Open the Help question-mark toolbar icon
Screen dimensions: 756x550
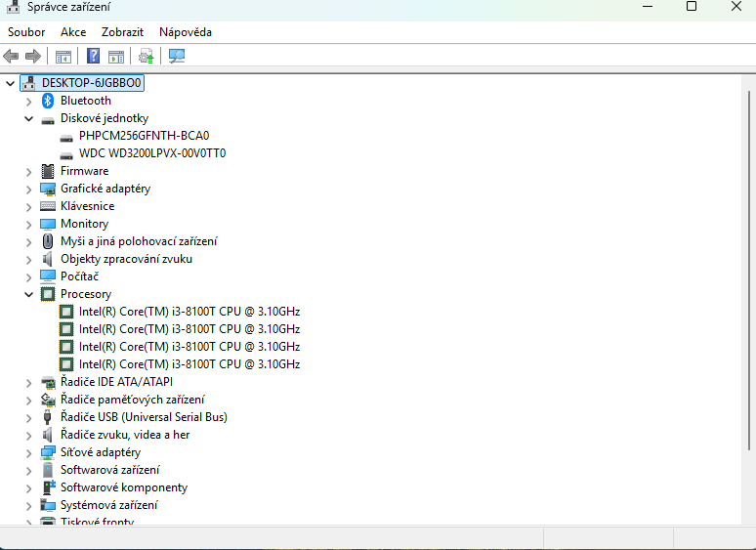coord(93,56)
